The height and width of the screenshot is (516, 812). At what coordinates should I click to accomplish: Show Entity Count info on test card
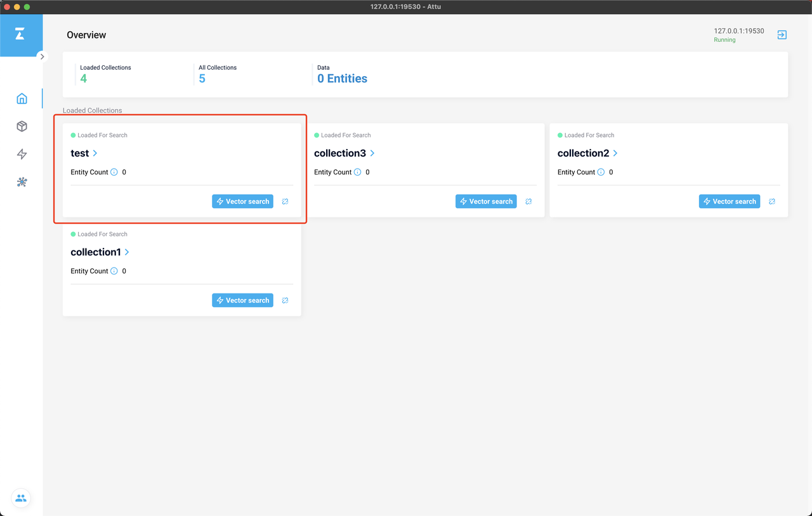tap(114, 172)
